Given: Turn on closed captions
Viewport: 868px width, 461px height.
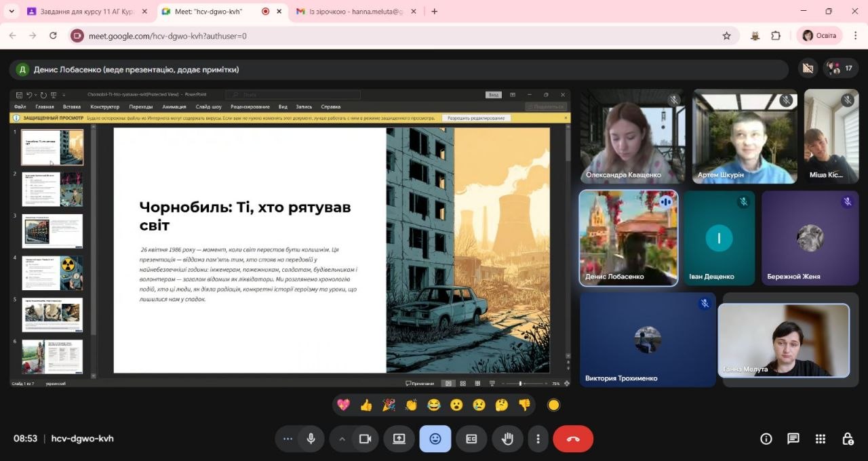Looking at the screenshot, I should click(x=471, y=439).
